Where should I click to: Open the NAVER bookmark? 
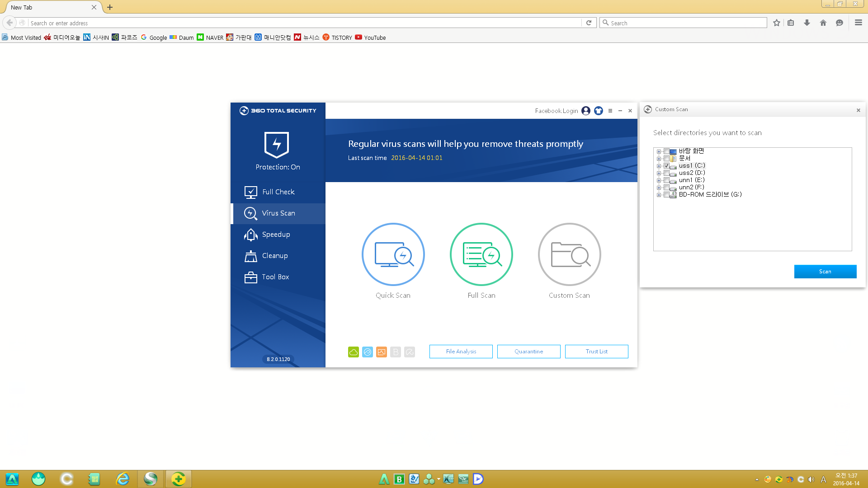pos(210,38)
